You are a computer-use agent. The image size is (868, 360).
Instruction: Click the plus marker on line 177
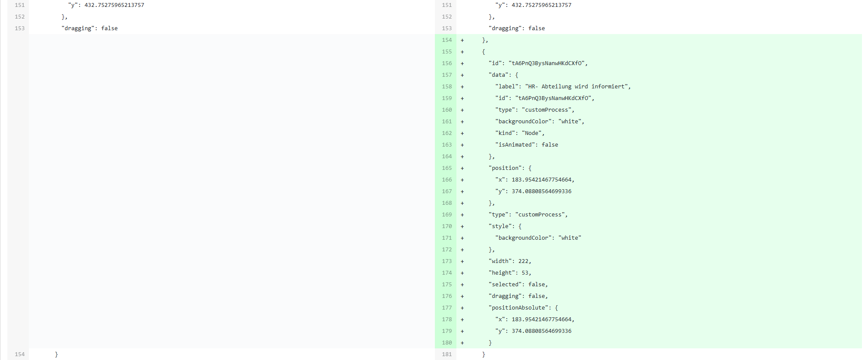462,308
